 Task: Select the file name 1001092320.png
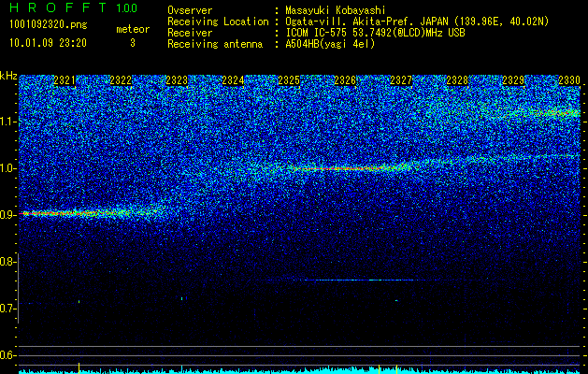(x=49, y=25)
